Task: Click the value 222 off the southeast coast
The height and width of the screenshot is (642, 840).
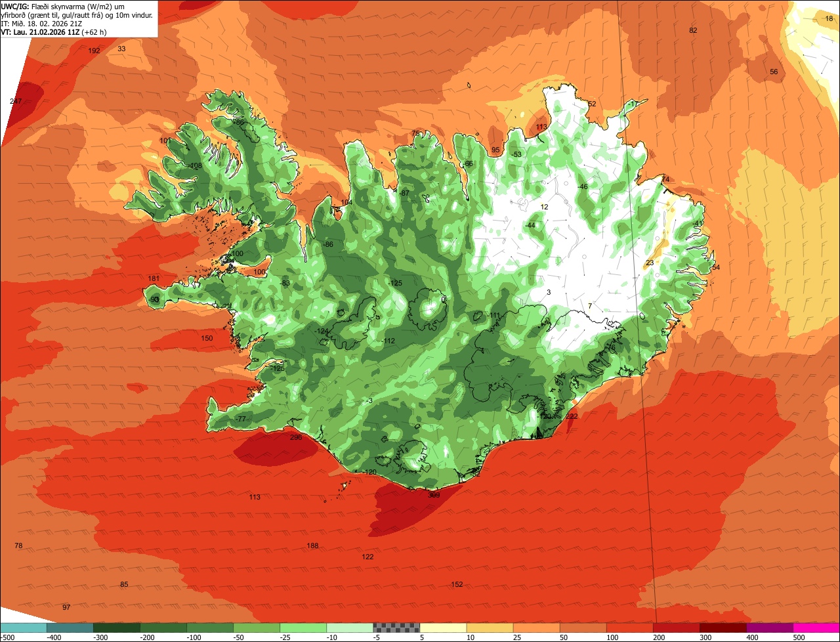Action: pyautogui.click(x=572, y=416)
